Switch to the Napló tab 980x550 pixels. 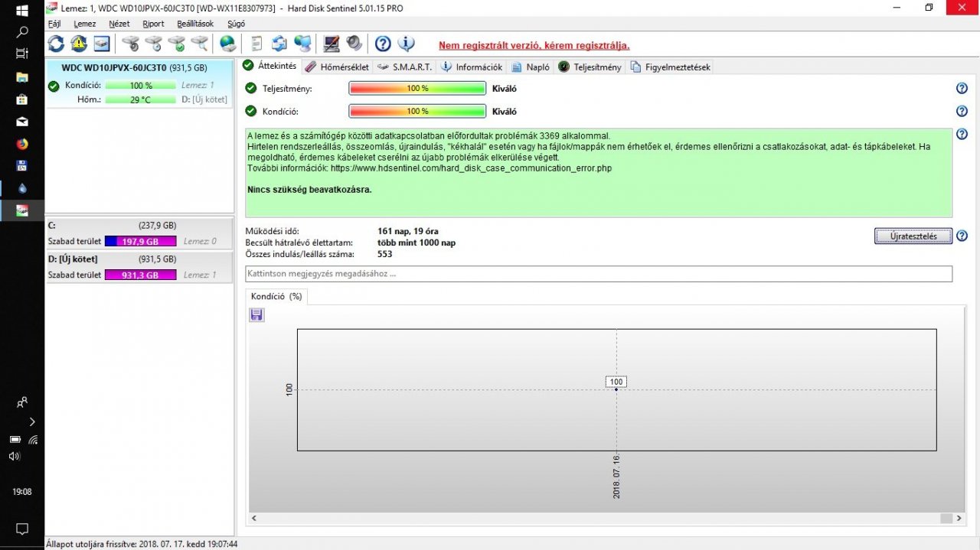tap(531, 67)
